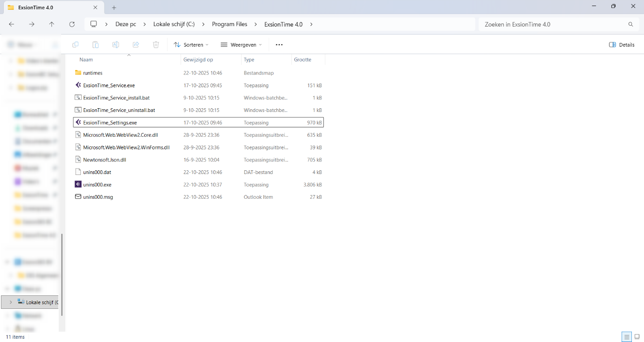Go back with the back arrow
644x342 pixels.
coord(12,24)
